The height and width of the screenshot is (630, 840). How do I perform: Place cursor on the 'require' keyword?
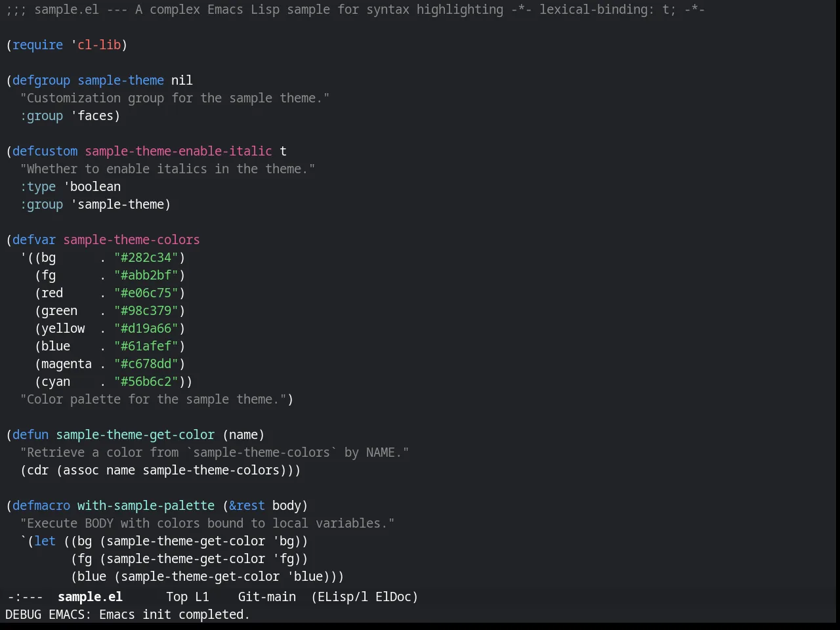[x=37, y=45]
